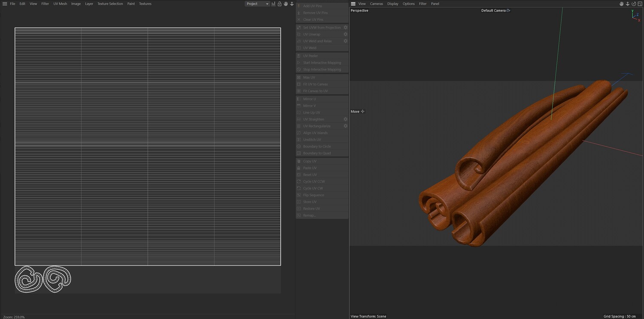Launch the UV Peeler command
Image resolution: width=644 pixels, height=319 pixels.
point(322,56)
